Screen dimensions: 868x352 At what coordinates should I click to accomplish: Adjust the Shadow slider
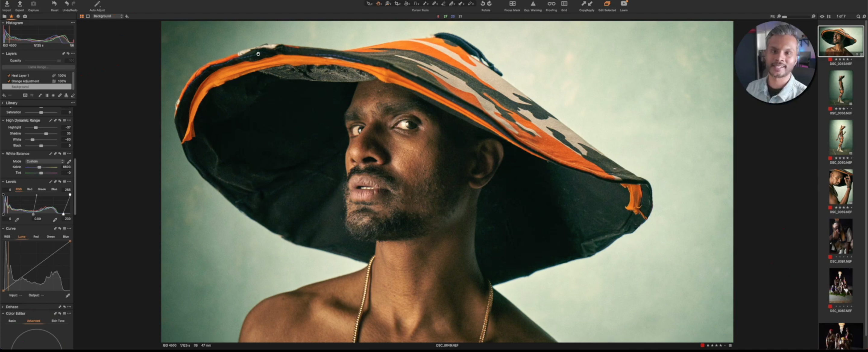pos(46,134)
